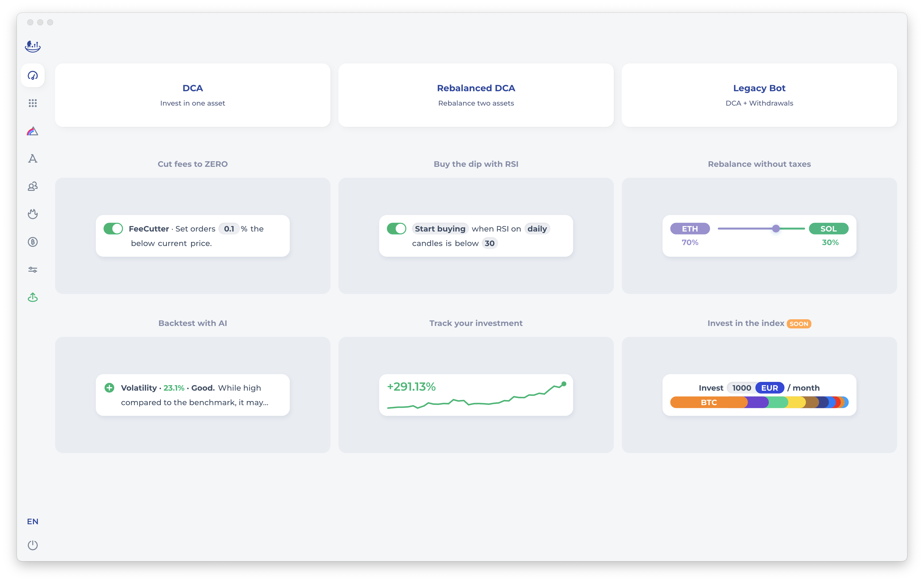Open the dots grid icon in sidebar

pyautogui.click(x=33, y=103)
